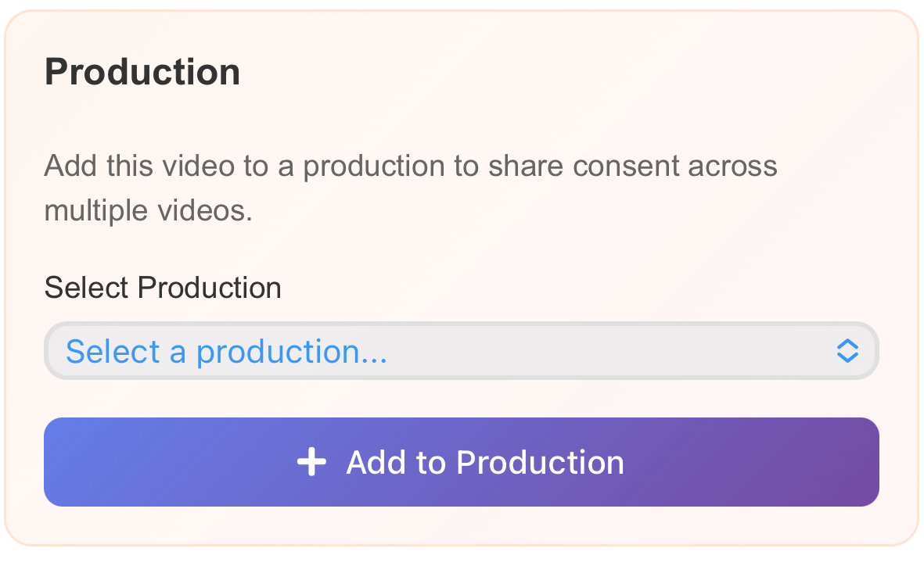Click the up-down chevron icon in the select box
Screen dimensions: 924x566
(847, 351)
